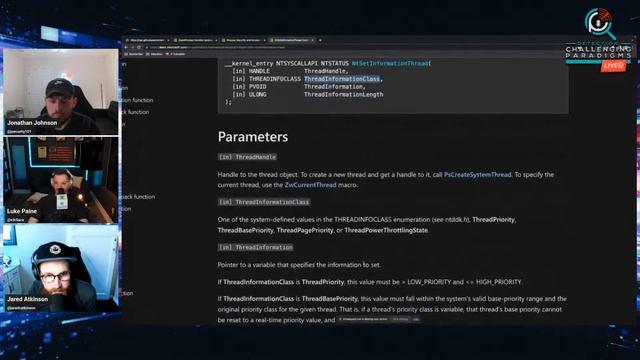Screen dimensions: 640x360
Task: Switch to the first browser tab
Action: [146, 40]
